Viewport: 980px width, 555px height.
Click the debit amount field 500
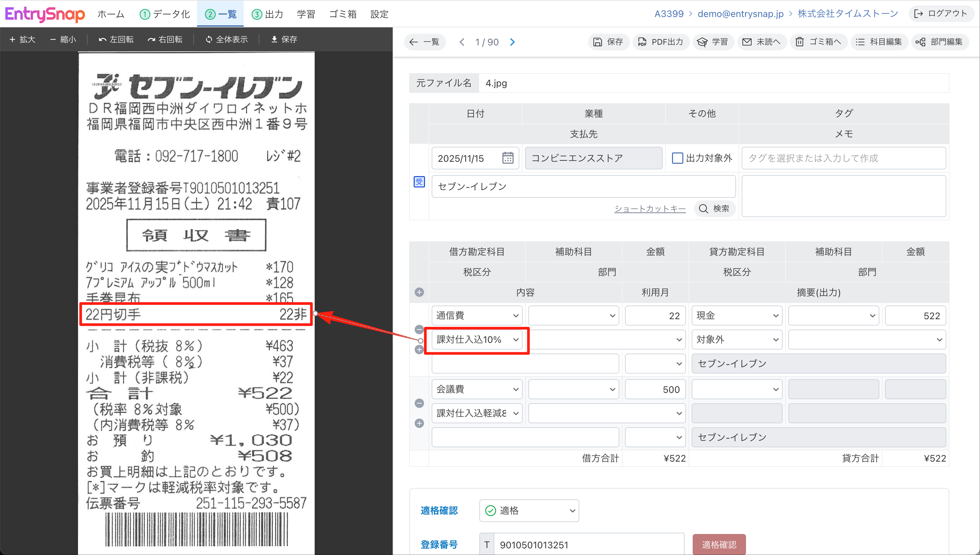tap(655, 389)
